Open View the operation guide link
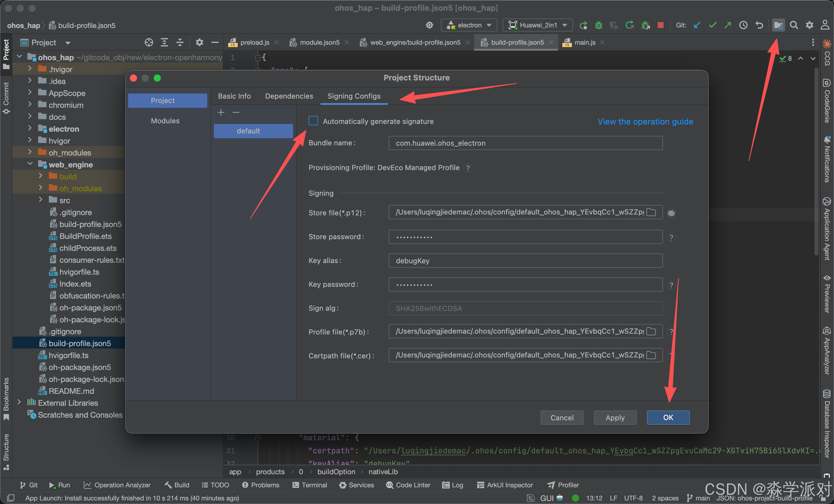The width and height of the screenshot is (834, 504). coord(645,122)
